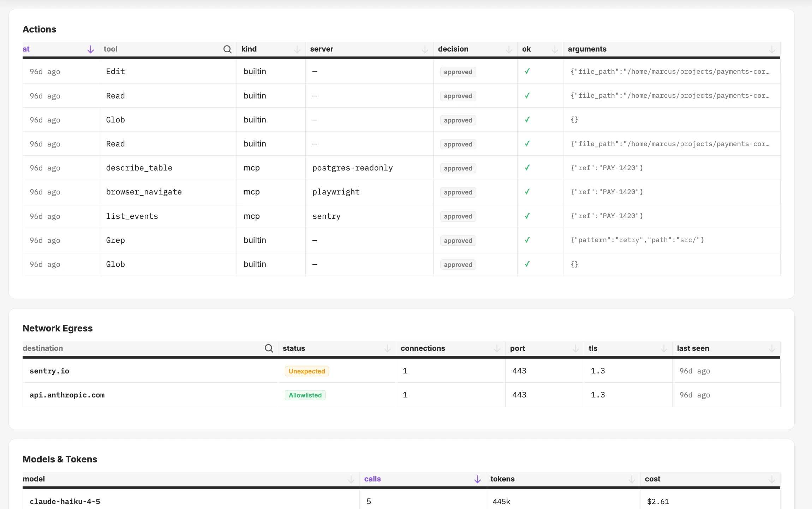Image resolution: width=812 pixels, height=509 pixels.
Task: Sort by last seen column arrow
Action: (x=772, y=348)
